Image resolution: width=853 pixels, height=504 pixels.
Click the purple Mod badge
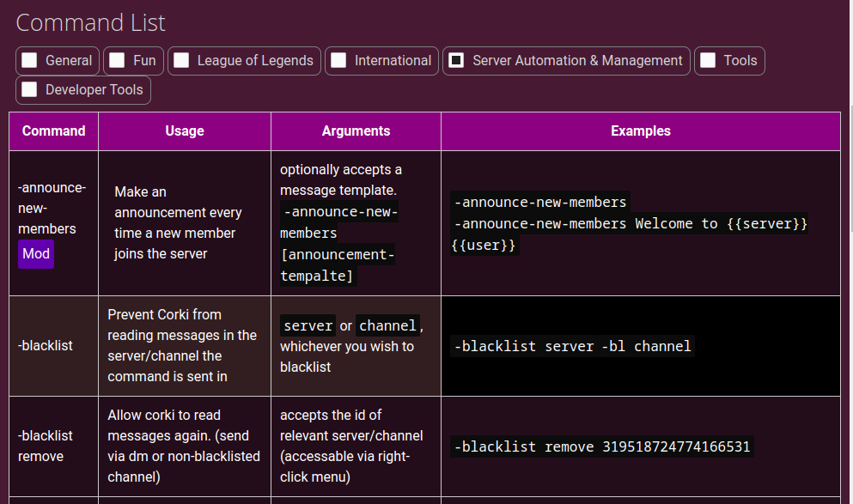pyautogui.click(x=36, y=254)
